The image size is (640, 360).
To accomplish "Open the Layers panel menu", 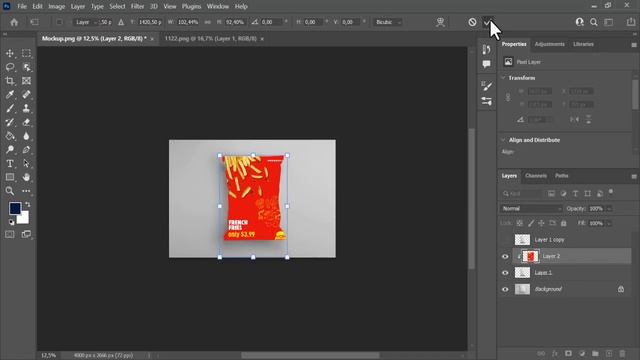I will tap(634, 176).
